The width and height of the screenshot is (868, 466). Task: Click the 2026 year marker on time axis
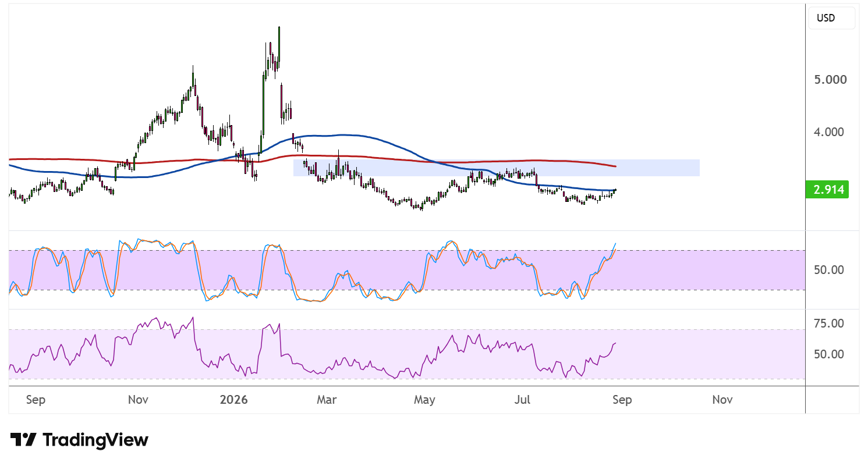point(233,400)
